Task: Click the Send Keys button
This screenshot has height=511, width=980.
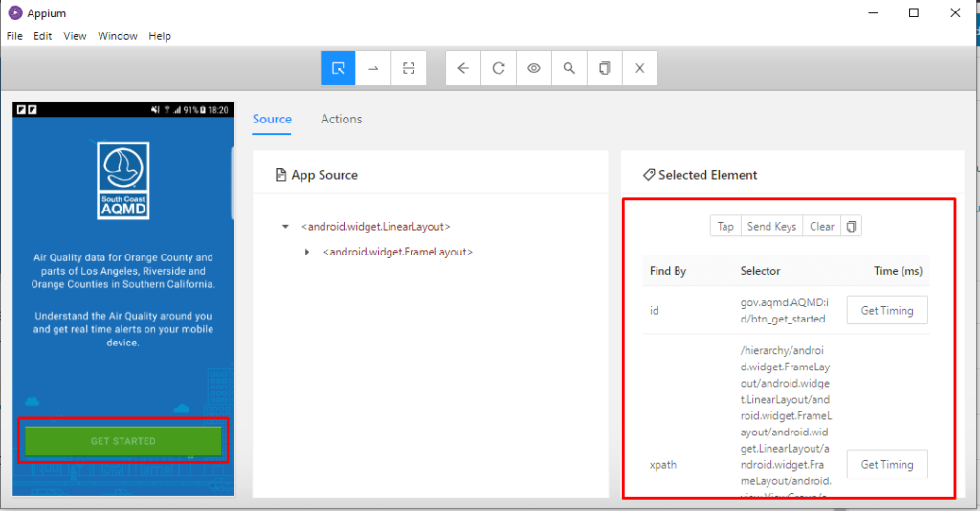Action: [771, 227]
